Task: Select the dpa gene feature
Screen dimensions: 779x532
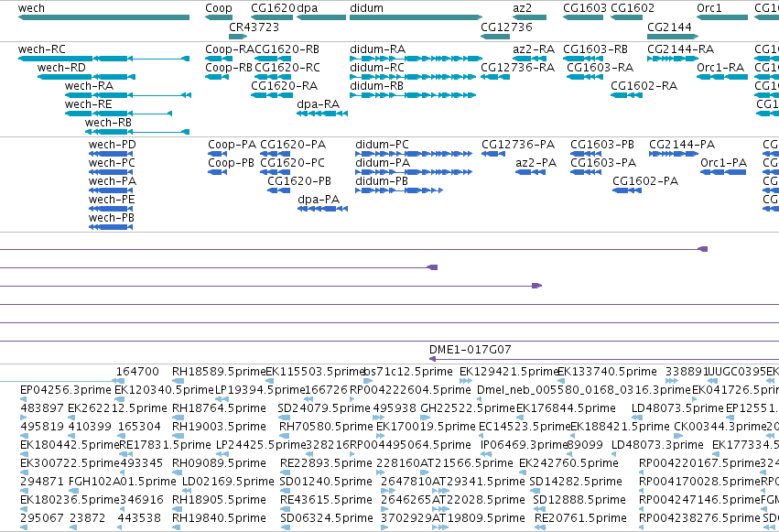Action: tap(321, 17)
